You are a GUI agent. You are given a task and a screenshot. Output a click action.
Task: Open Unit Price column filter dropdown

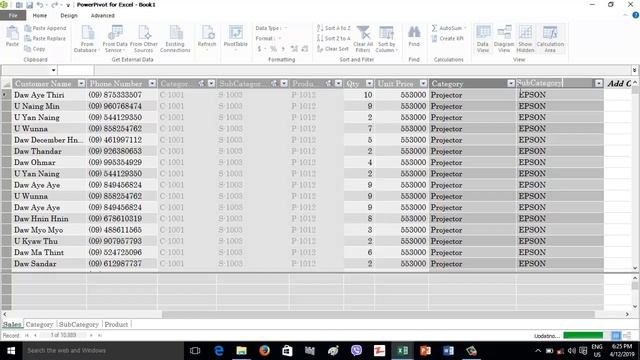click(x=423, y=84)
